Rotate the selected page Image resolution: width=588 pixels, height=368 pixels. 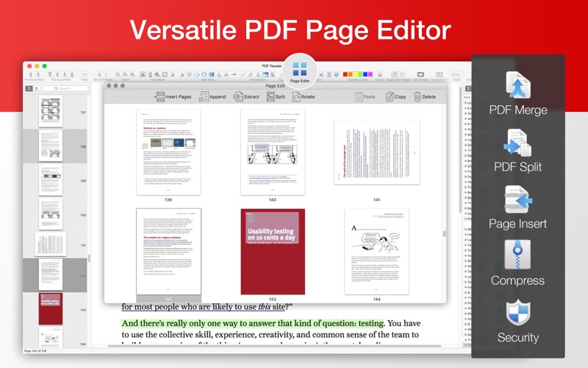304,96
